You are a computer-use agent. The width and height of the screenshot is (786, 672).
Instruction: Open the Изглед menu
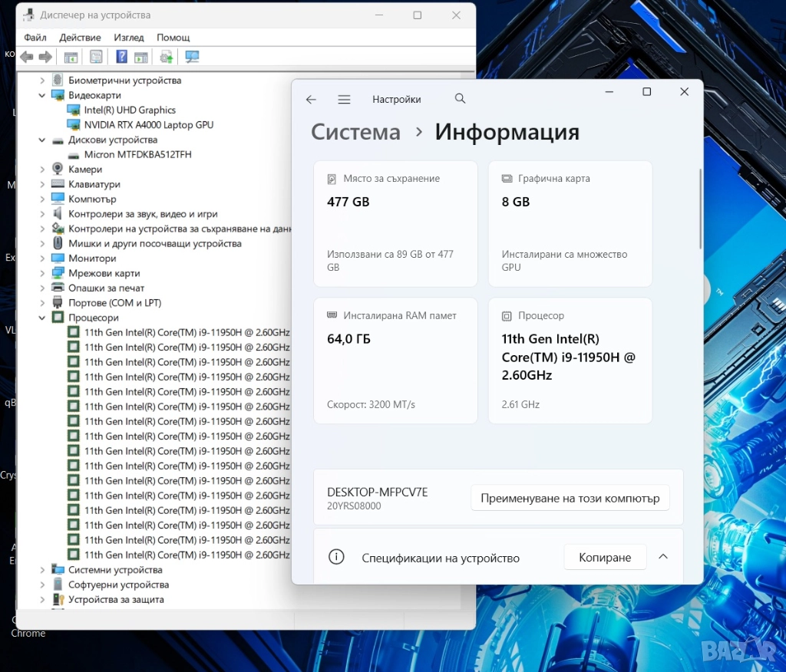(x=128, y=38)
